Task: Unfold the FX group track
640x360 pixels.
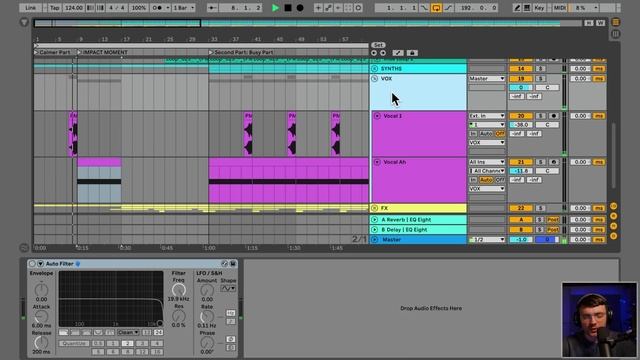Action: [374, 208]
